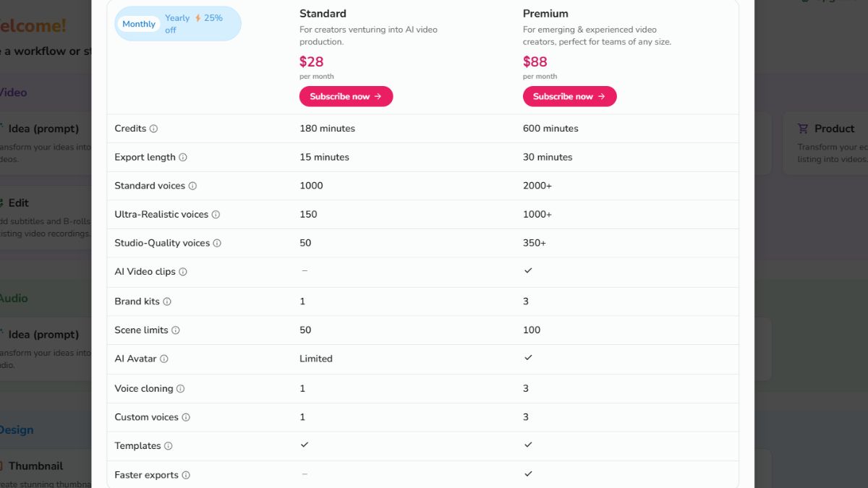Open the AI Video clips info icon
This screenshot has height=488, width=868.
click(x=183, y=272)
